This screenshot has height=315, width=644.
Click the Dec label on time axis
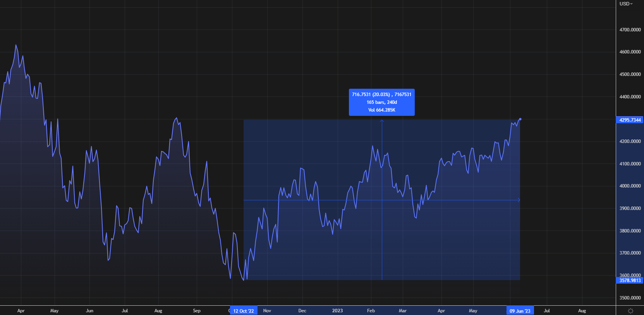(x=302, y=311)
